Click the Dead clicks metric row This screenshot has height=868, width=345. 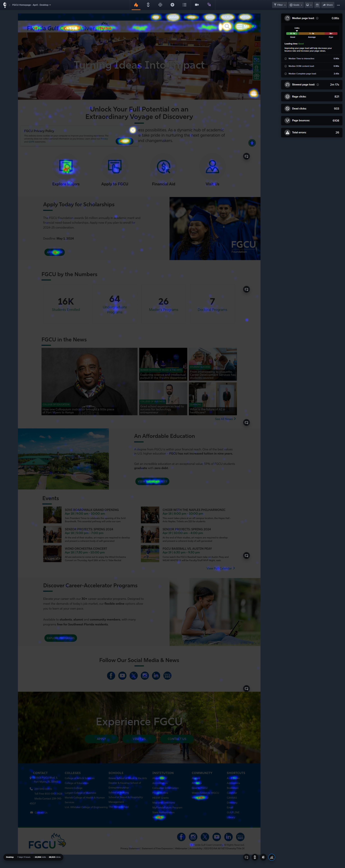tap(312, 108)
